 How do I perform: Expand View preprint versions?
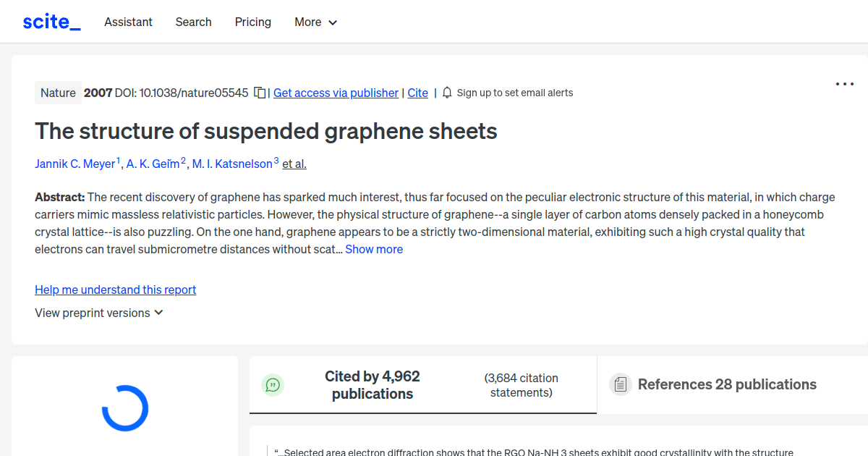pyautogui.click(x=99, y=313)
